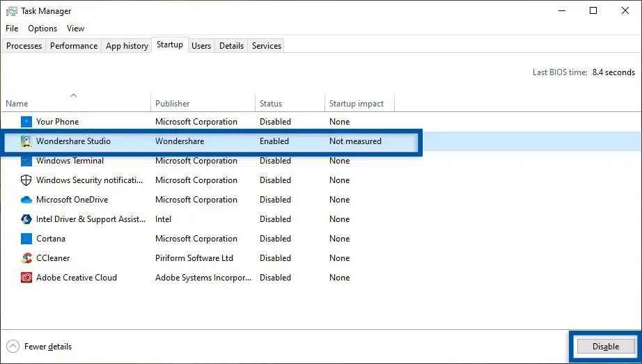Click Adobe Systems Incorporated publisher cell
The width and height of the screenshot is (642, 364).
(x=203, y=278)
